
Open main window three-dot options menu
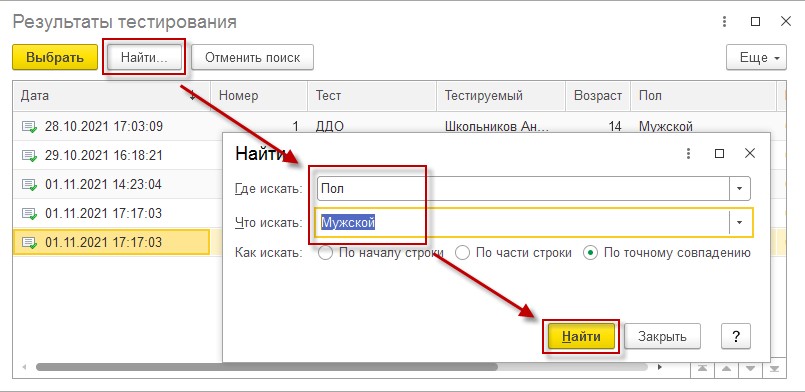click(x=724, y=22)
